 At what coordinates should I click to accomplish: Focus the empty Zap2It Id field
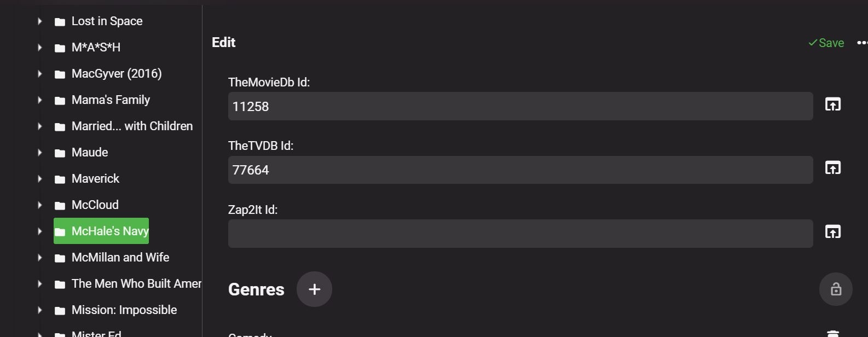click(520, 234)
